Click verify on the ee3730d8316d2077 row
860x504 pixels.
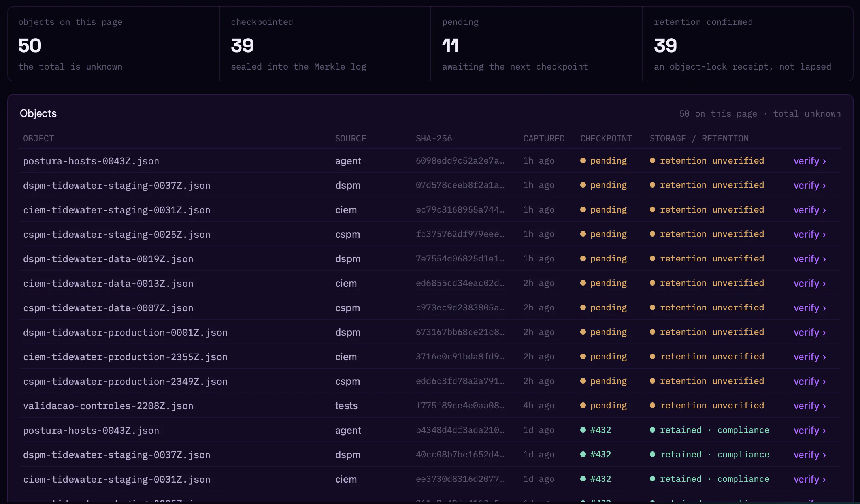coord(809,479)
